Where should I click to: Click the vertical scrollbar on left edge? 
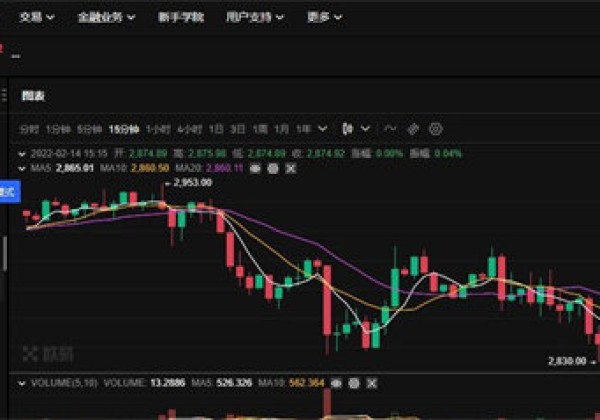(5, 254)
